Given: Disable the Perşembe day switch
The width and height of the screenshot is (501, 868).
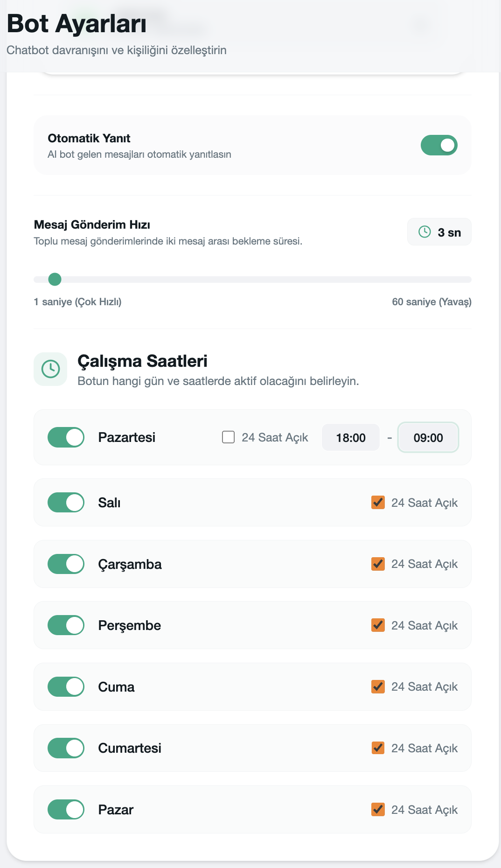Looking at the screenshot, I should (x=66, y=625).
